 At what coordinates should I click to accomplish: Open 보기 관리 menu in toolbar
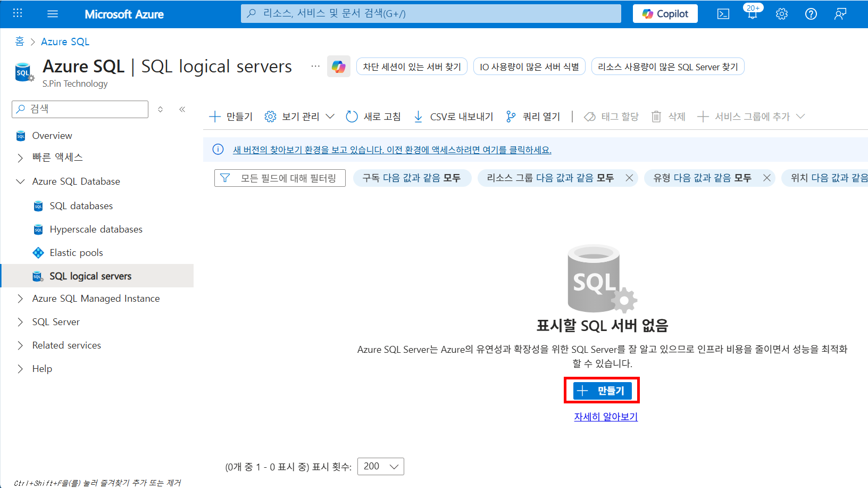tap(299, 117)
